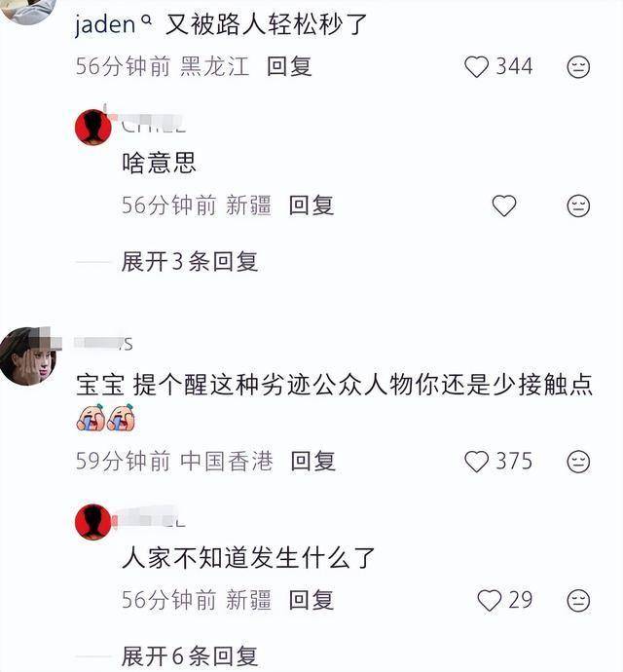Reply to the 中国香港 comment
The image size is (623, 672).
312,462
